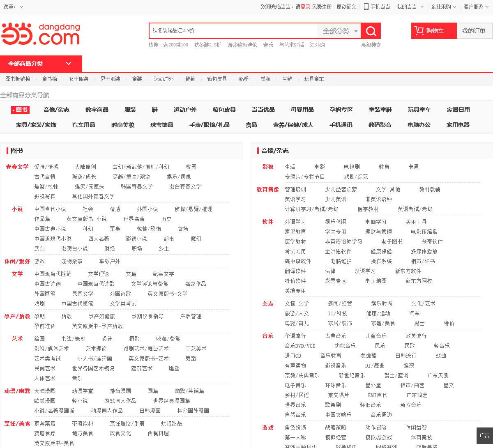The width and height of the screenshot is (493, 448).
Task: Click 电视剧 under 影视
Action: point(352,167)
